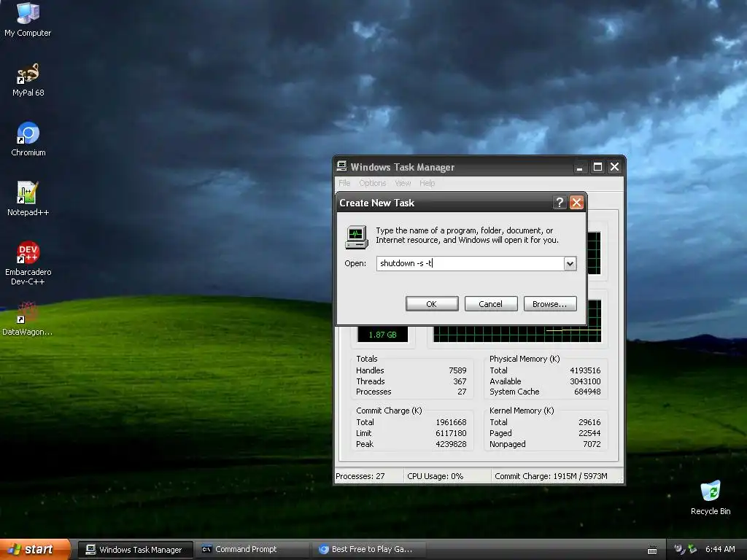Viewport: 747px width, 560px height.
Task: Click into the Open text field
Action: [470, 263]
